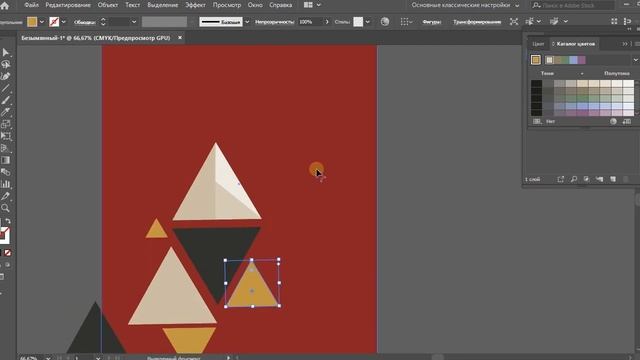Open Edit Colors wheel in Color Guide
The width and height of the screenshot is (640, 360).
(x=613, y=121)
